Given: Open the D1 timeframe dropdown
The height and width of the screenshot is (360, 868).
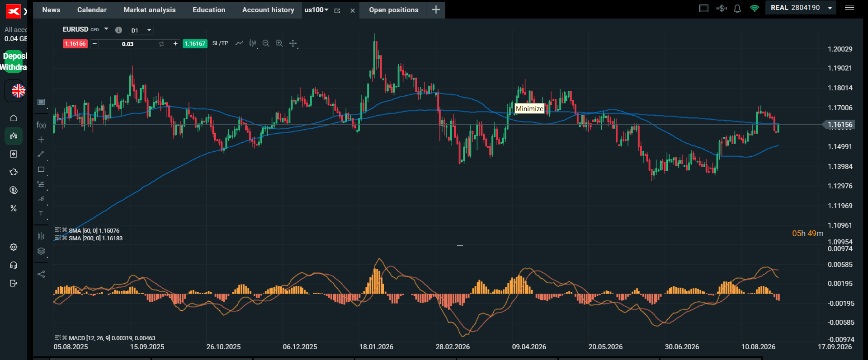Looking at the screenshot, I should [141, 30].
